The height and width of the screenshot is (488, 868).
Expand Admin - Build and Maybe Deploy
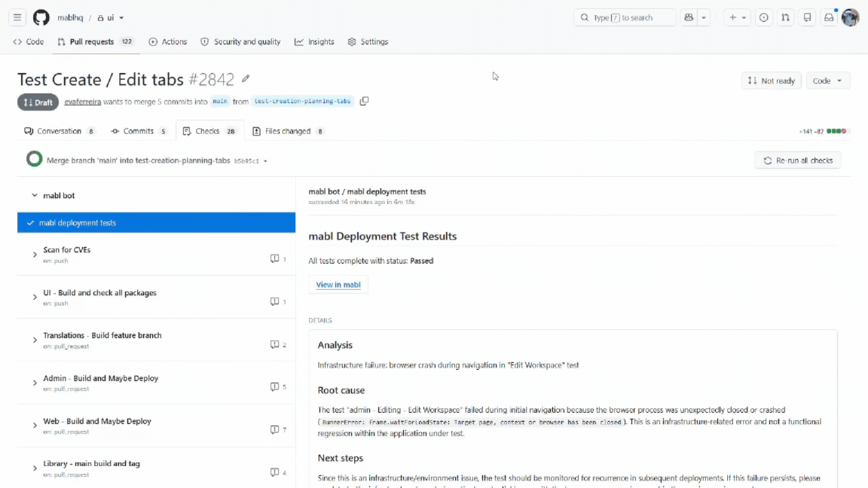35,383
